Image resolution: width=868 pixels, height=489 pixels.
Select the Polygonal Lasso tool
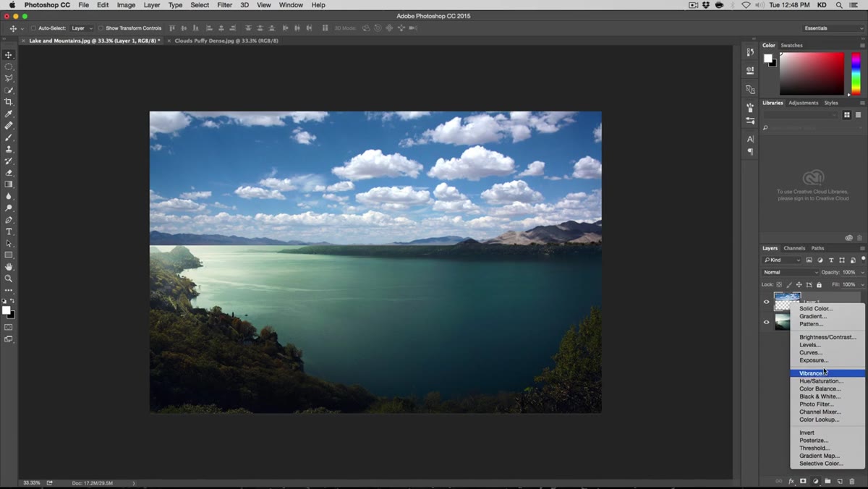[9, 78]
